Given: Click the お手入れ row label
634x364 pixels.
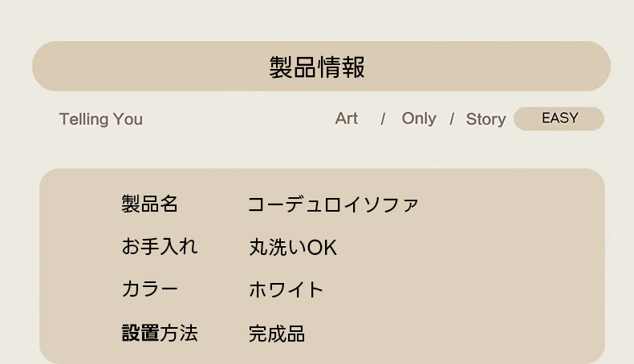Looking at the screenshot, I should (x=159, y=247).
